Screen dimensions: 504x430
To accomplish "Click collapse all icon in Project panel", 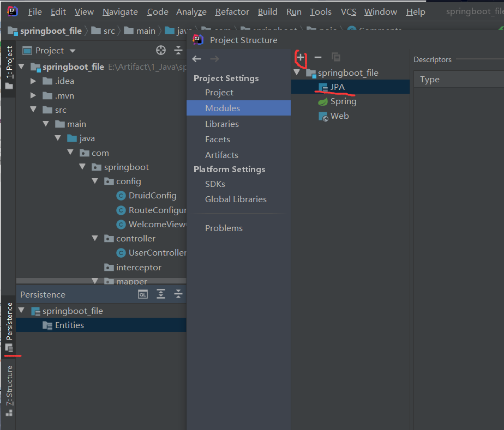I will point(178,50).
